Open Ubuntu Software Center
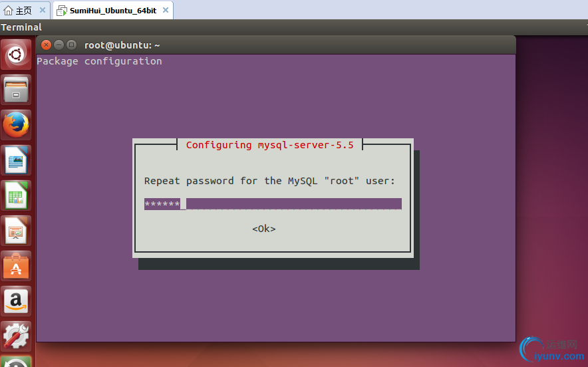Screen dimensions: 588x367 16,266
